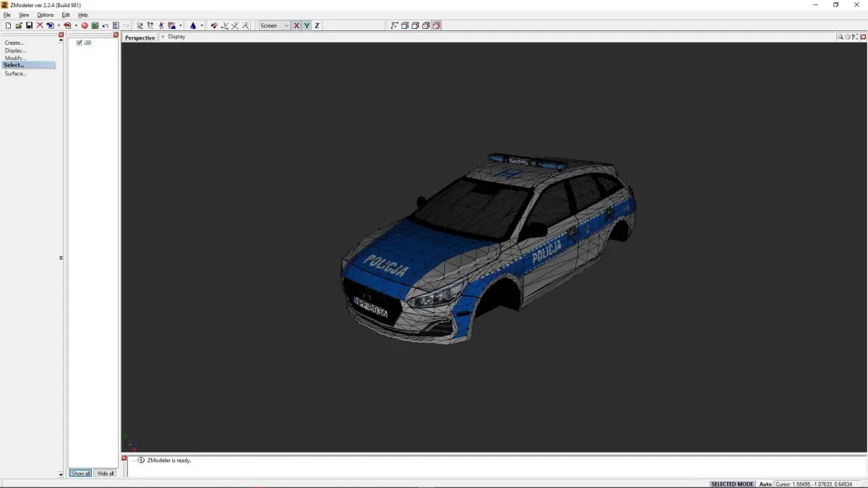Click the New file icon

8,25
